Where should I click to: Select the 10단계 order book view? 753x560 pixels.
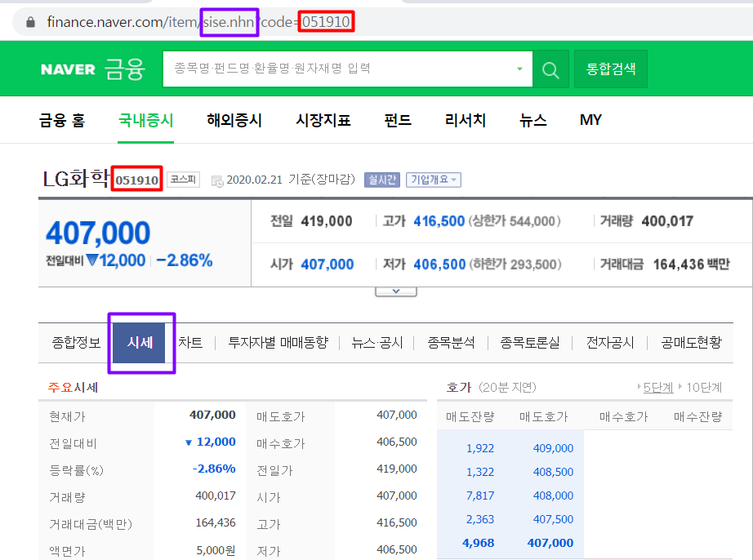(x=703, y=387)
